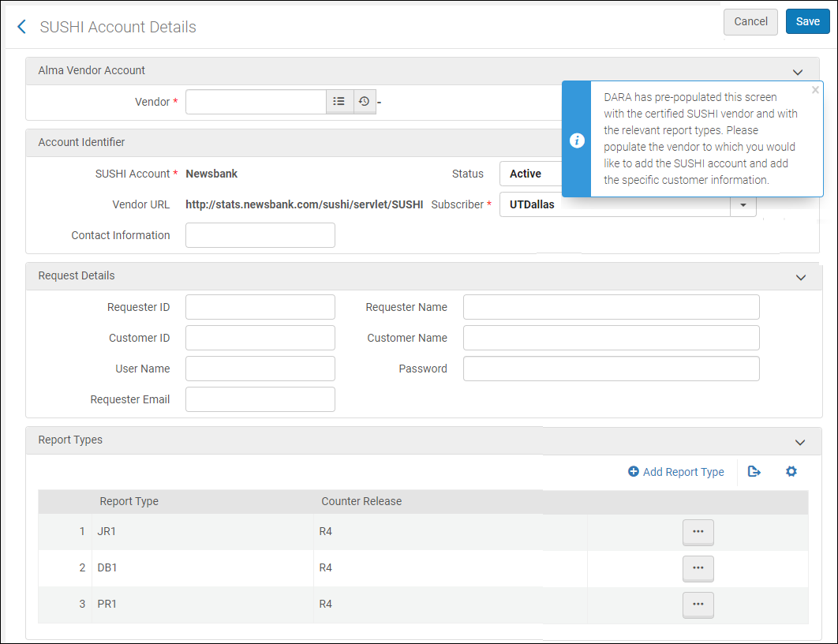Click into the Vendor input field
Image resolution: width=838 pixels, height=644 pixels.
click(x=256, y=102)
